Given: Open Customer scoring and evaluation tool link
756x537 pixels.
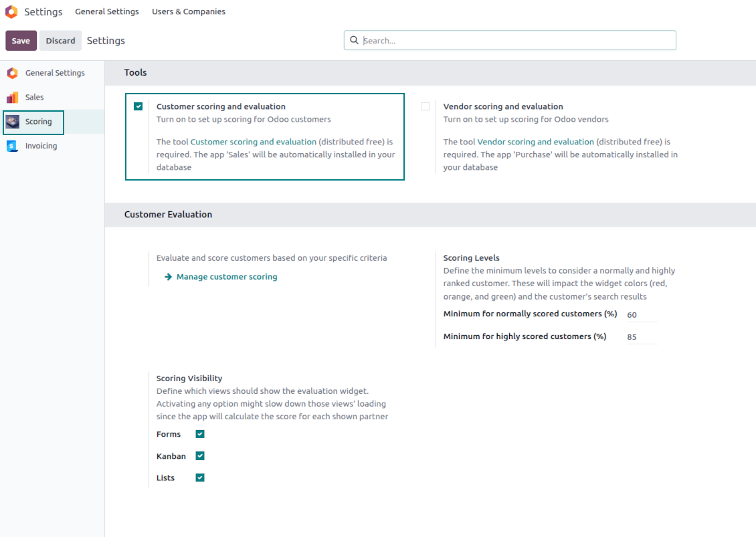Looking at the screenshot, I should [254, 142].
